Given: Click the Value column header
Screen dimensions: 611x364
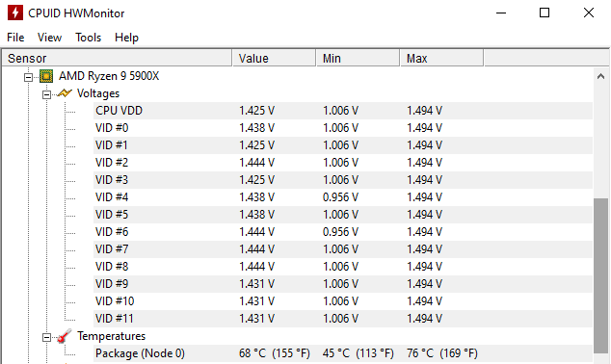Looking at the screenshot, I should [x=275, y=58].
